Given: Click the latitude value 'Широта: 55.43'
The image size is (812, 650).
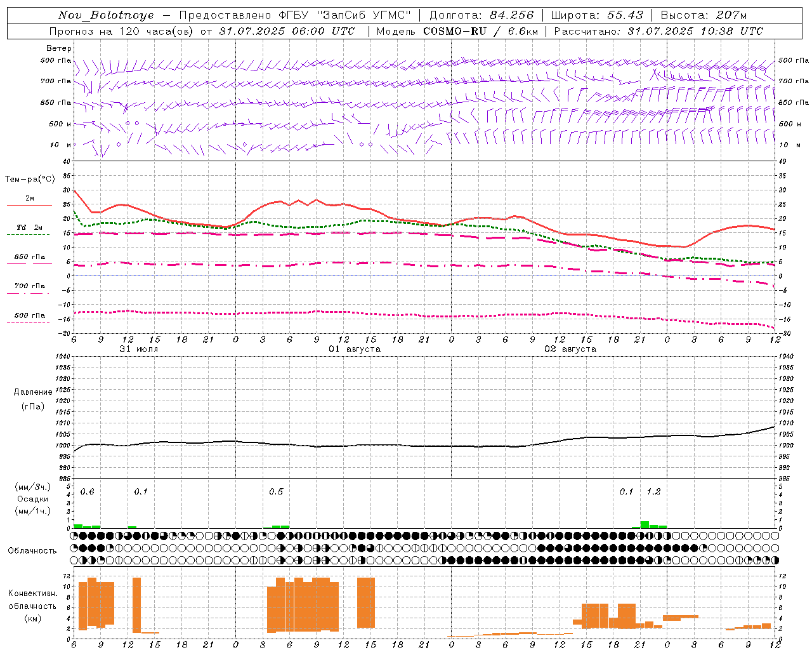Looking at the screenshot, I should [597, 15].
